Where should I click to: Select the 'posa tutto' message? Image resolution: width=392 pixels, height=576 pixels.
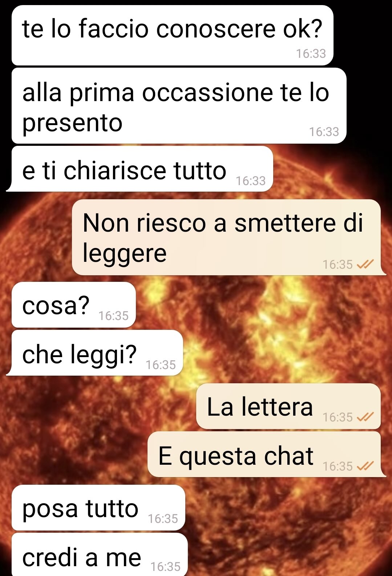98,508
